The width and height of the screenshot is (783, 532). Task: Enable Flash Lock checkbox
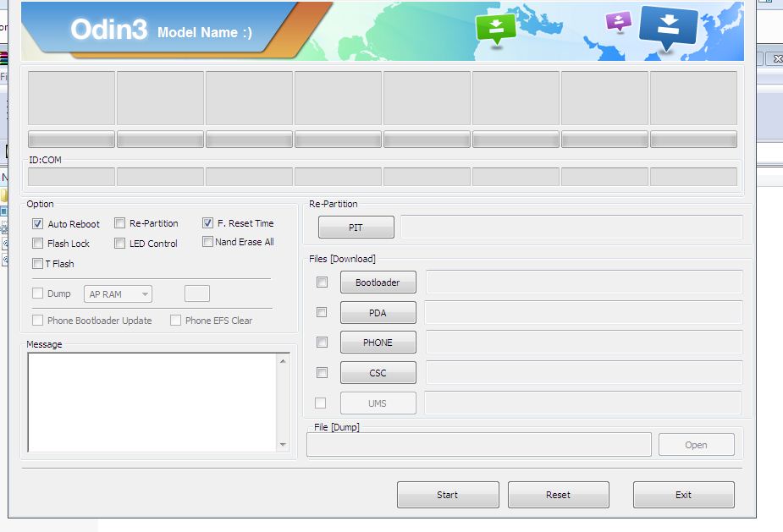(x=37, y=243)
